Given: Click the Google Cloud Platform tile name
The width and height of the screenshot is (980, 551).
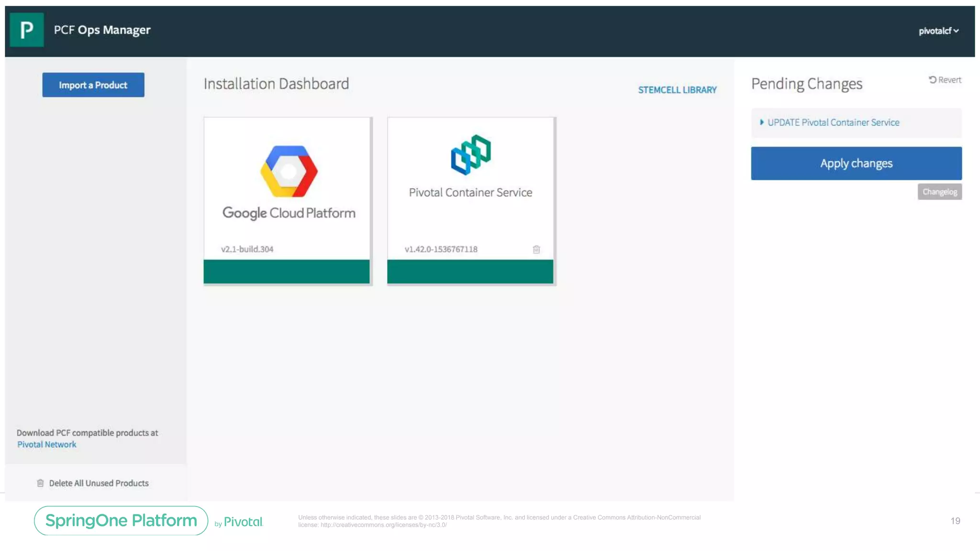Looking at the screenshot, I should pyautogui.click(x=289, y=213).
